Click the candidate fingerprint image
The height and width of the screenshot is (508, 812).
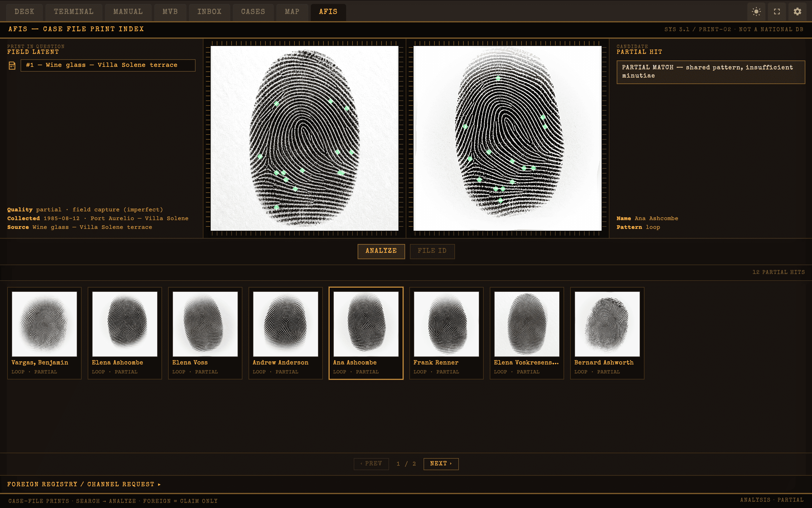pos(507,138)
